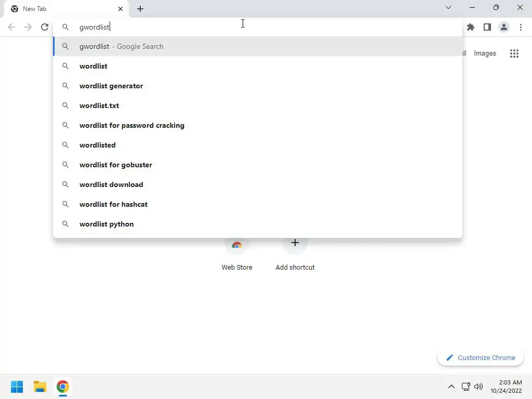Click Customize Chrome button
532x399 pixels.
point(481,357)
